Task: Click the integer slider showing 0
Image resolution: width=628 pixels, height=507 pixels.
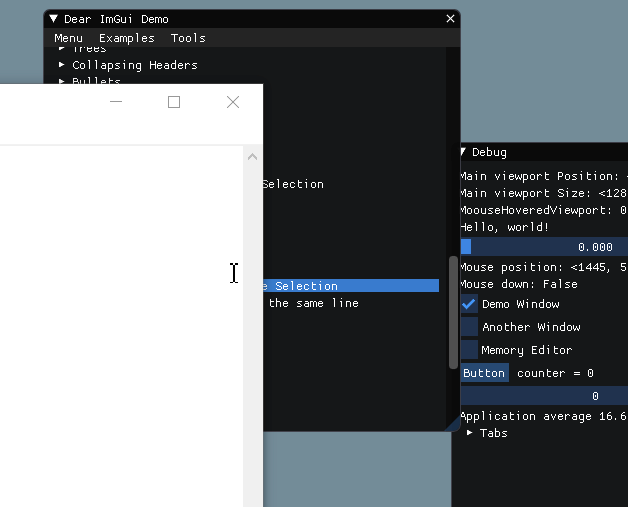Action: coord(544,396)
